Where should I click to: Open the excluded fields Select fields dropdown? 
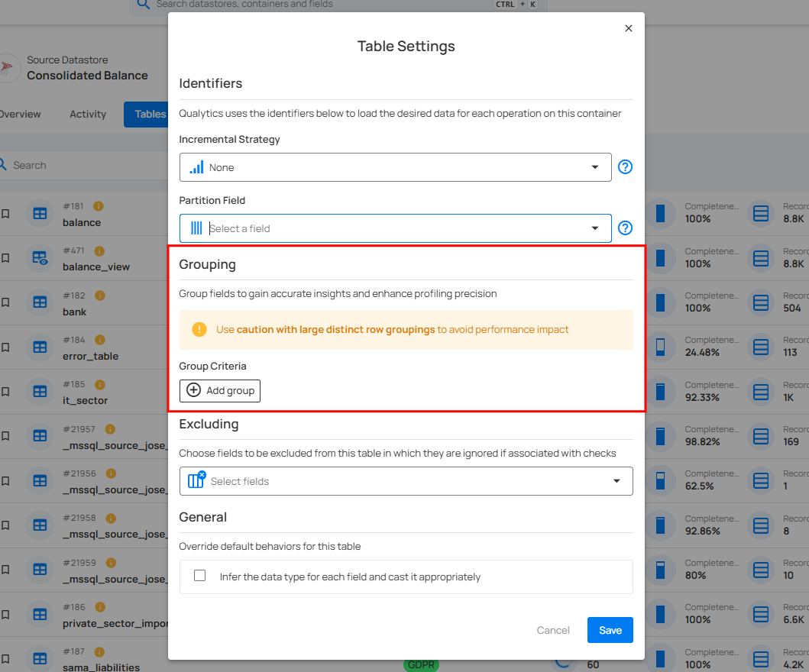tap(406, 481)
